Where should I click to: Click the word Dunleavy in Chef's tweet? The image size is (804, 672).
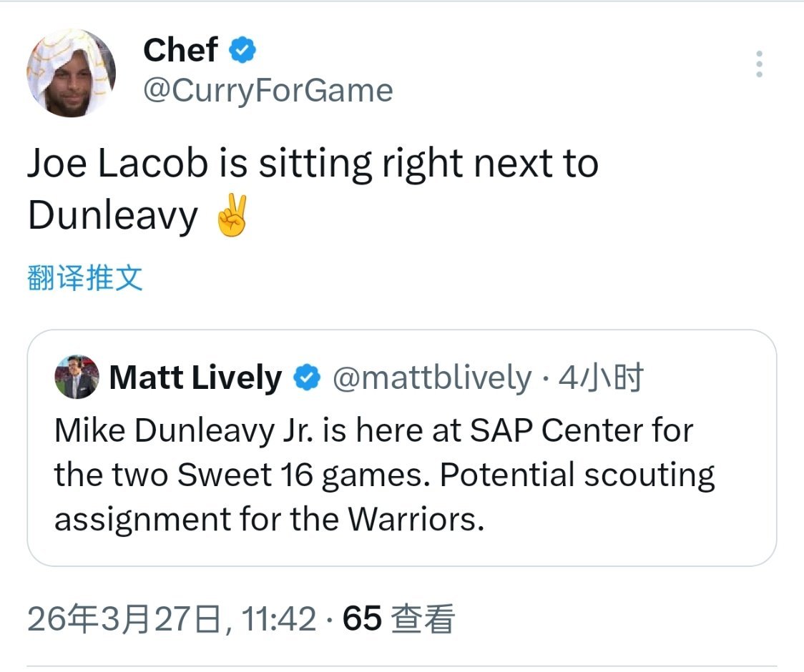pos(112,215)
